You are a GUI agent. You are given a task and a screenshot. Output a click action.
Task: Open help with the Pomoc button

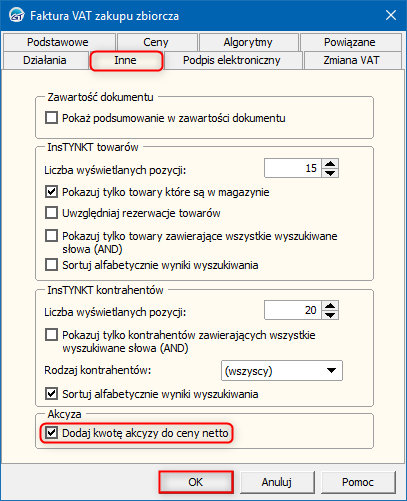358,482
